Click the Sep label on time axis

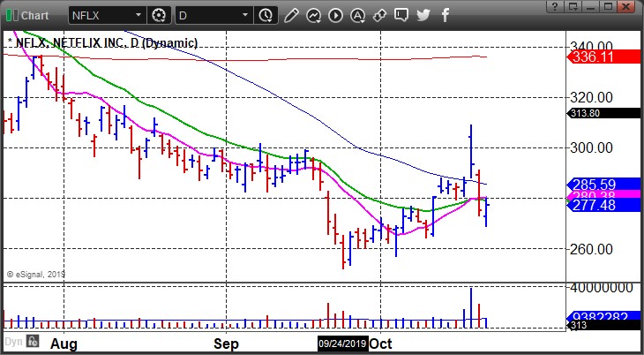[226, 344]
